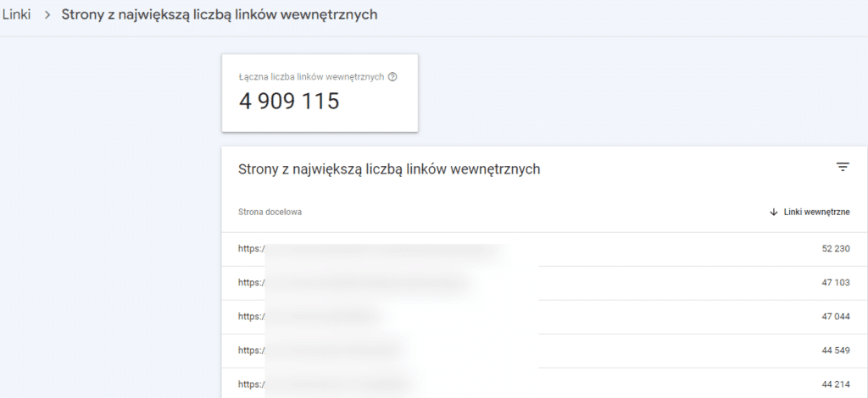Click the breadcrumb chevron after Linki

click(x=47, y=15)
